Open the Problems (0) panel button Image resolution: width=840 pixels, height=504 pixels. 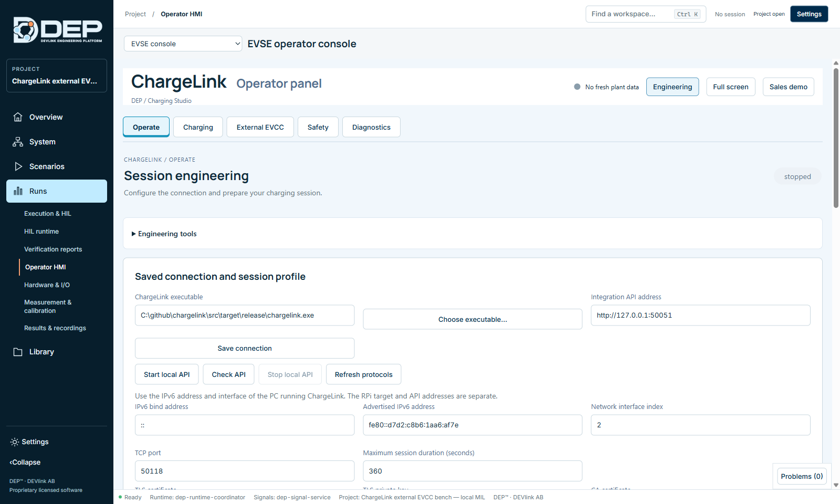802,476
